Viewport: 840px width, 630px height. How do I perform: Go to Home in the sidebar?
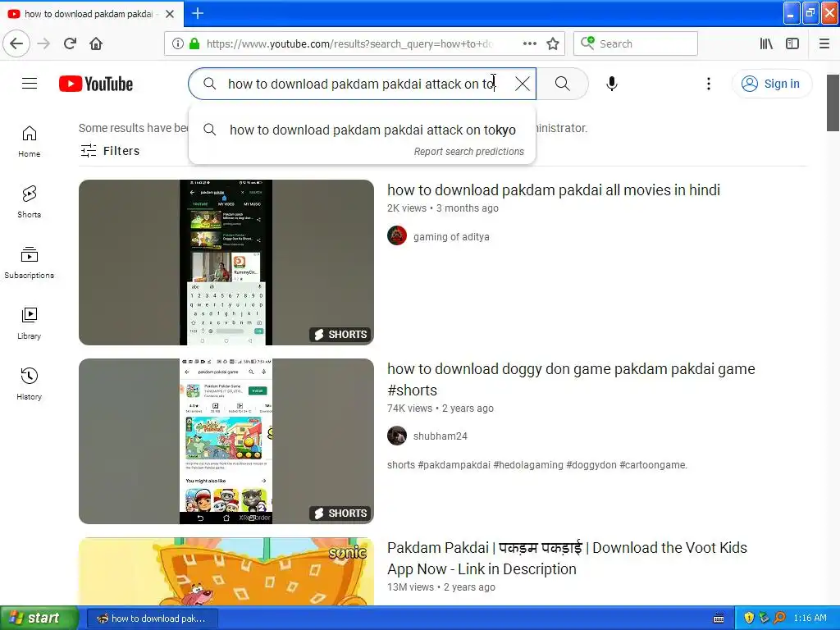(x=30, y=141)
